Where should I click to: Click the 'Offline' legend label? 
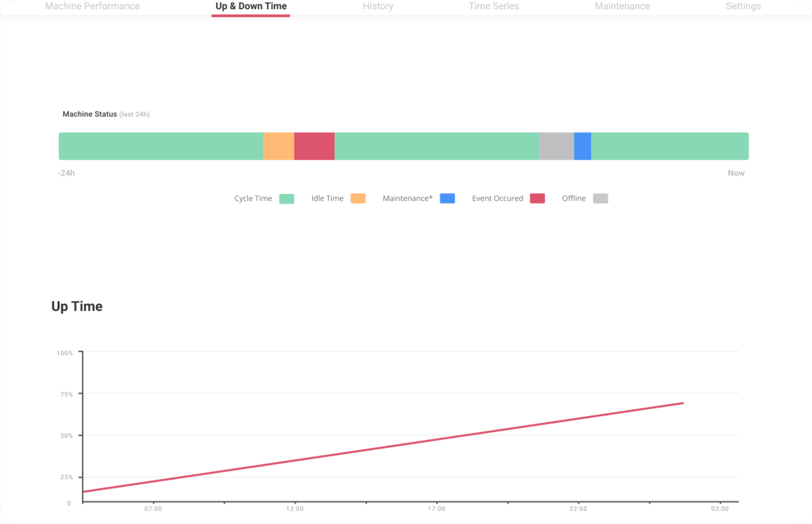tap(574, 198)
